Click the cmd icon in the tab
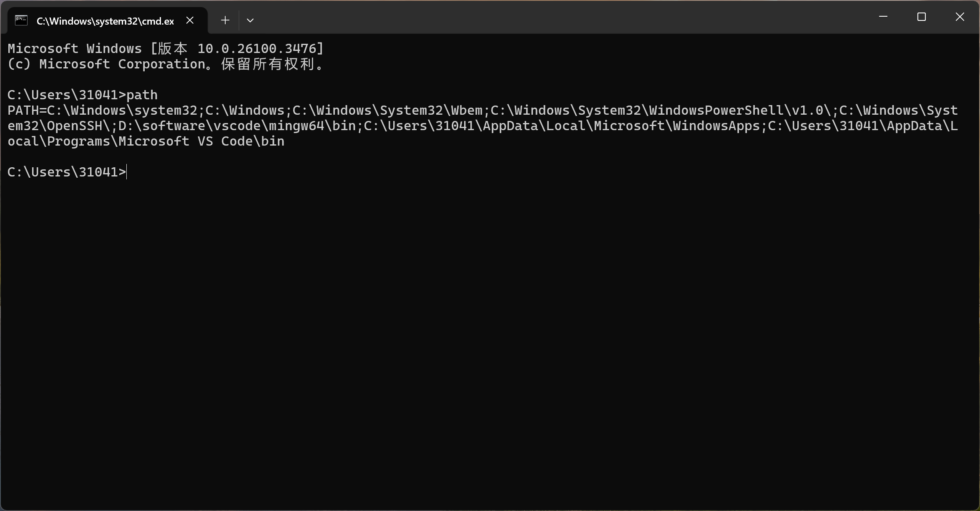This screenshot has height=511, width=980. tap(21, 20)
